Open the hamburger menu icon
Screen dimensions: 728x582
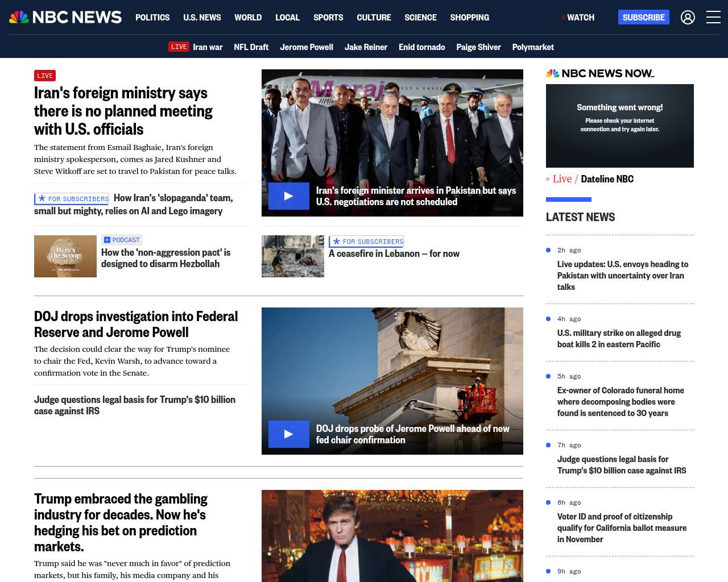coord(713,18)
